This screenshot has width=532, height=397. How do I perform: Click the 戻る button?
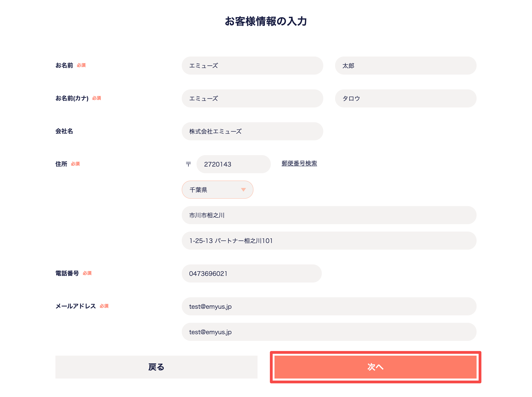pyautogui.click(x=156, y=367)
